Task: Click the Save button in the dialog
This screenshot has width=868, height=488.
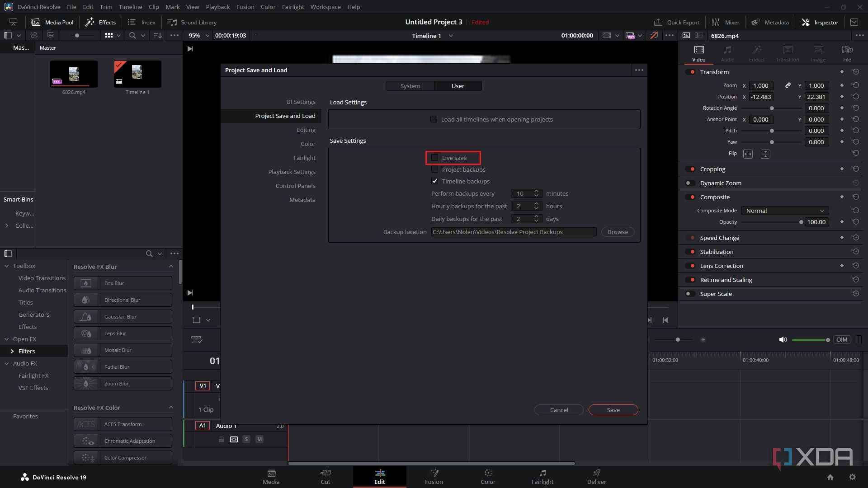Action: (613, 409)
